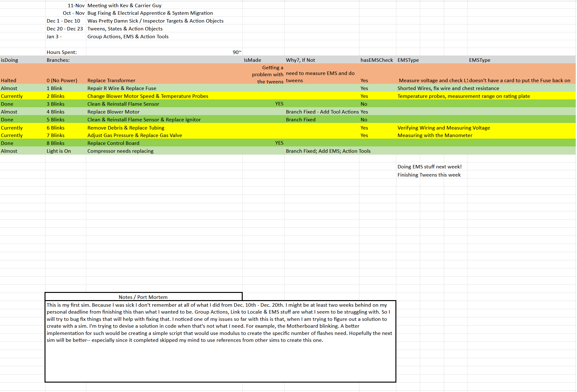Image resolution: width=577 pixels, height=392 pixels.
Task: Click 'Clean & Reinstall Flame Sensor' in 3 Blinks row
Action: 164,104
